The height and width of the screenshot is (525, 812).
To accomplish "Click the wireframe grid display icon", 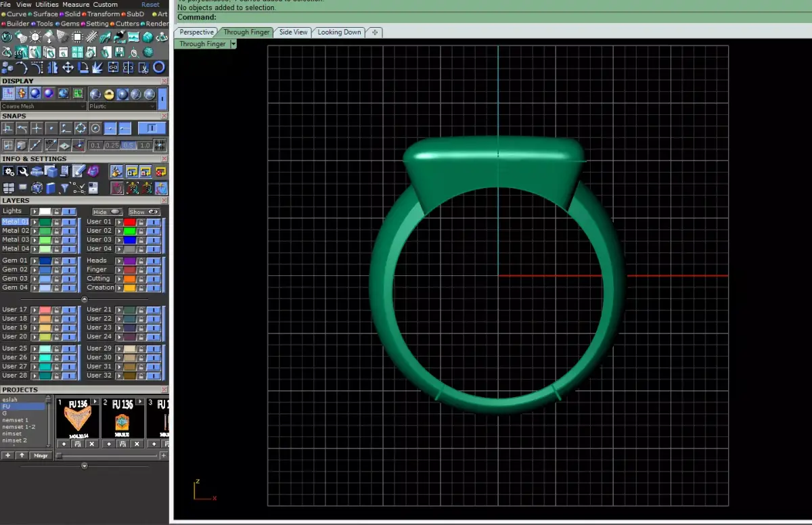I will click(8, 93).
